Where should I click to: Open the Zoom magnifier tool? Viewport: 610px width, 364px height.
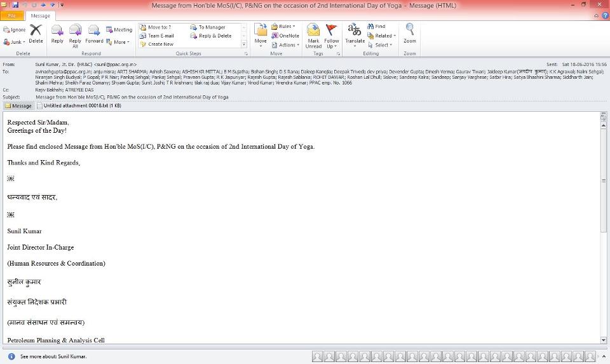tap(410, 33)
